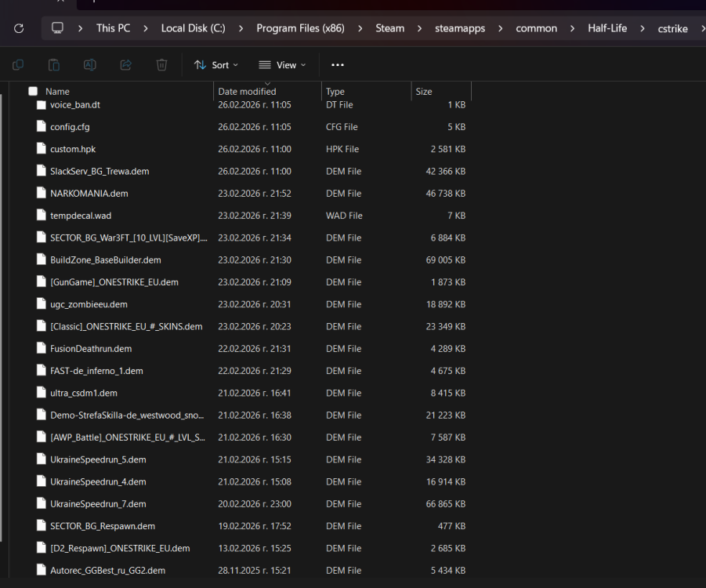Screen dimensions: 706x588
Task: Click the PC monitor icon in breadcrumb
Action: 57,28
